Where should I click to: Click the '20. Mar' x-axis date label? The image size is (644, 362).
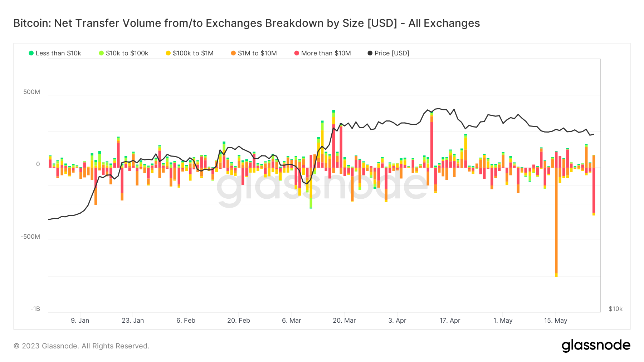tap(344, 321)
